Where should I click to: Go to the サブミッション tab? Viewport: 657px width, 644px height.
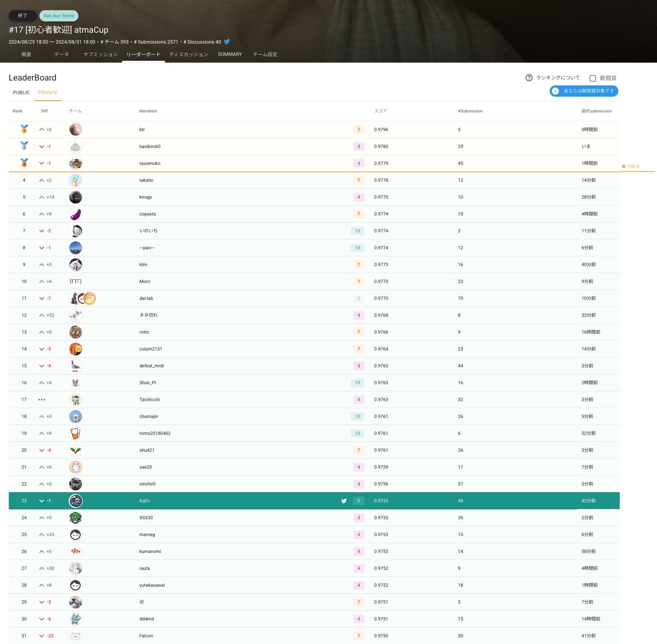100,54
